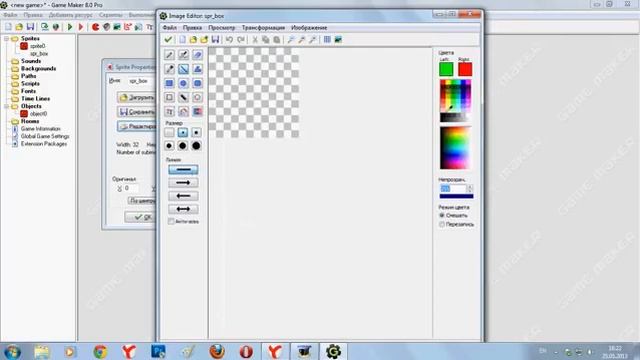
Task: Select the Rounded Rectangle tool
Action: click(x=197, y=83)
